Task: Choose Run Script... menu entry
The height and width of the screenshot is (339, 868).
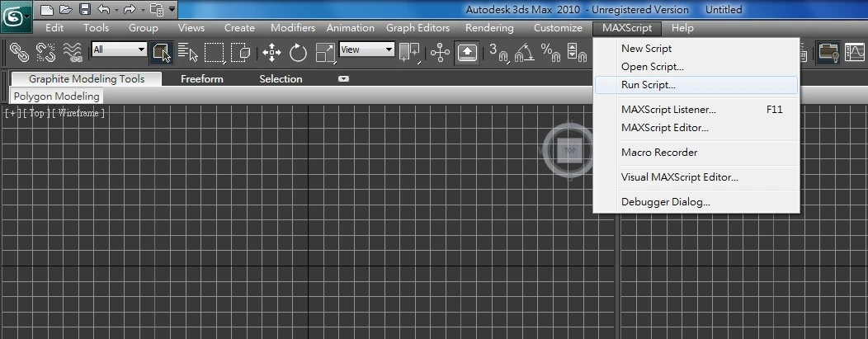Action: coord(696,85)
